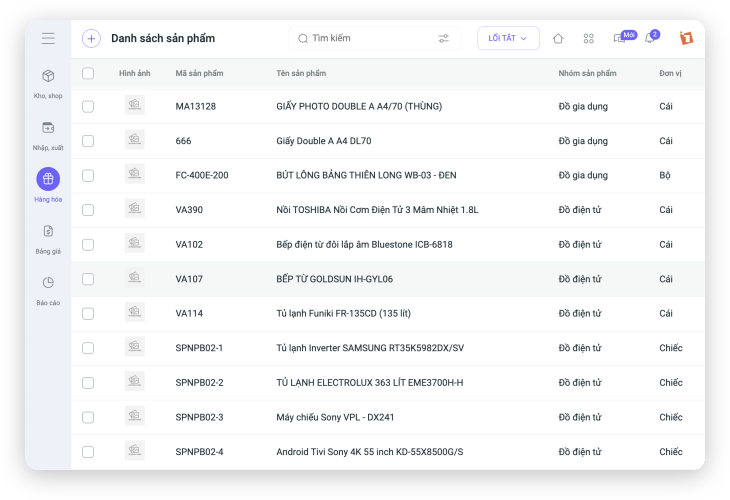Go to the home icon in the top bar
This screenshot has height=500, width=730.
point(558,39)
